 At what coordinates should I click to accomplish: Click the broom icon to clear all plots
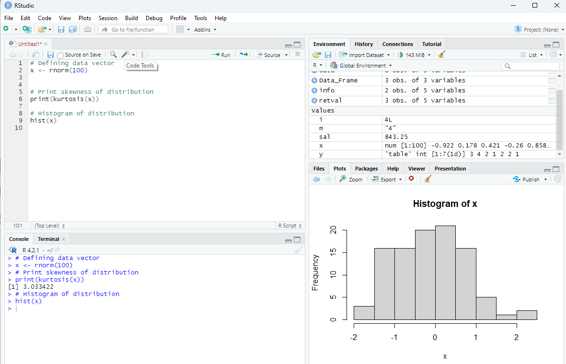coord(428,179)
